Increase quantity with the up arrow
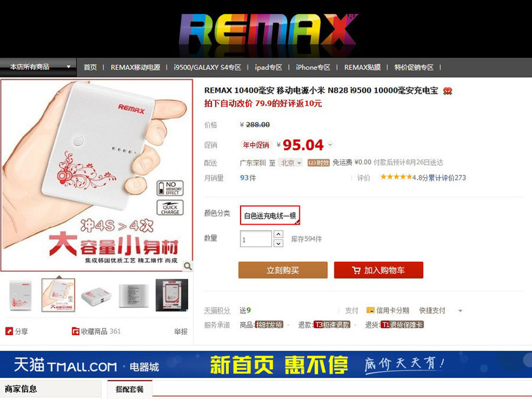532x399 pixels. 278,235
